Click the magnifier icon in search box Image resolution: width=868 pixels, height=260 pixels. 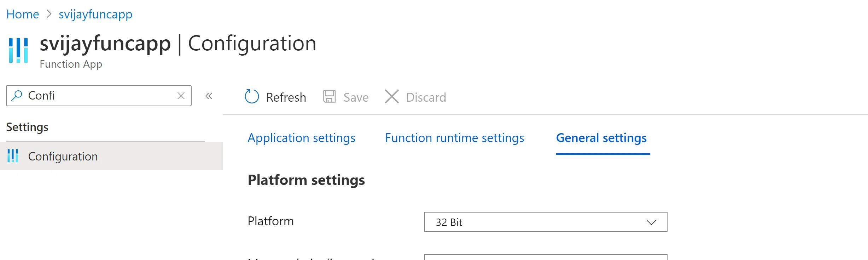coord(17,95)
